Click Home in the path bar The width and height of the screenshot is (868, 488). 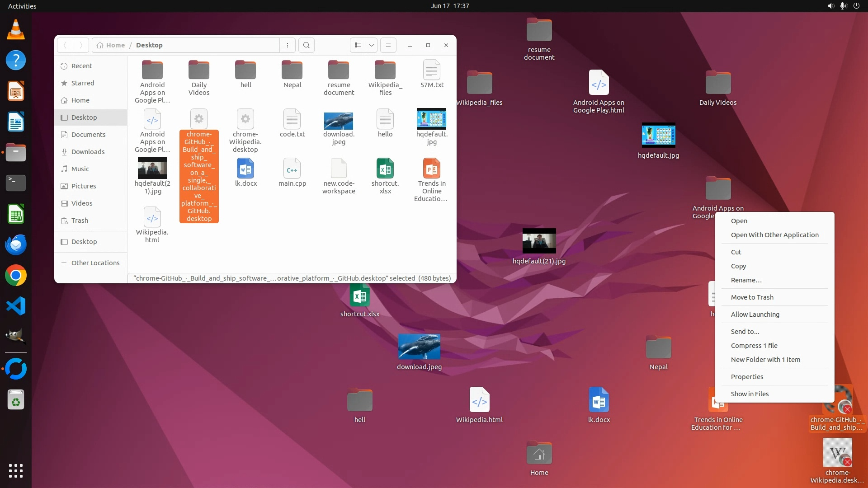(111, 45)
